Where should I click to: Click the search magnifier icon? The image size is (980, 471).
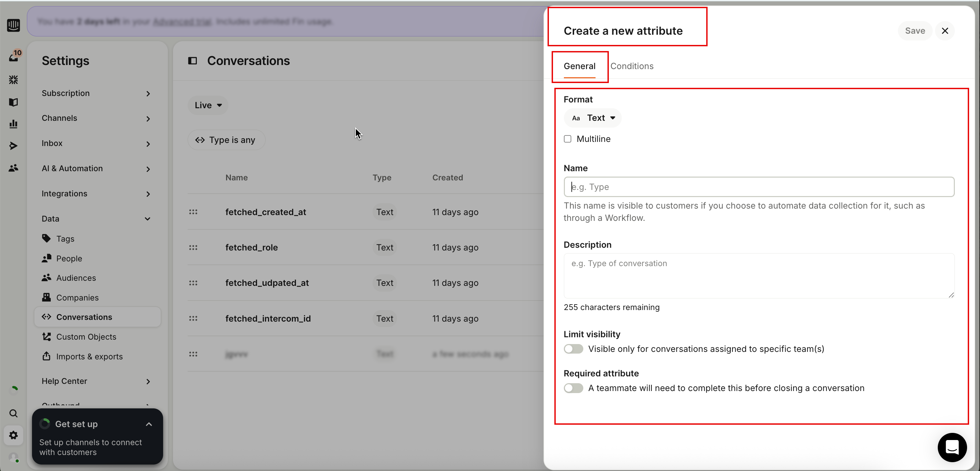pos(13,413)
